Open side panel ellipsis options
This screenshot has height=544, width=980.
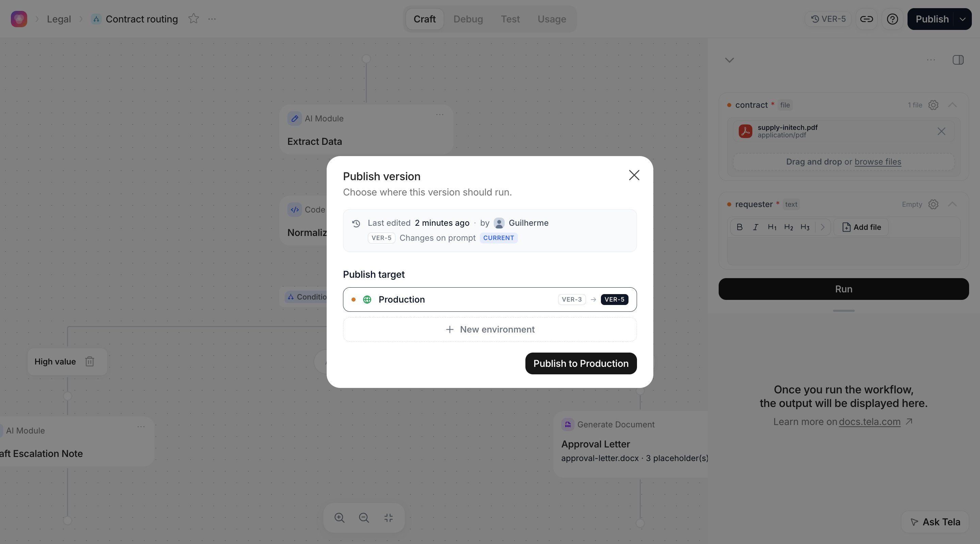pyautogui.click(x=931, y=60)
